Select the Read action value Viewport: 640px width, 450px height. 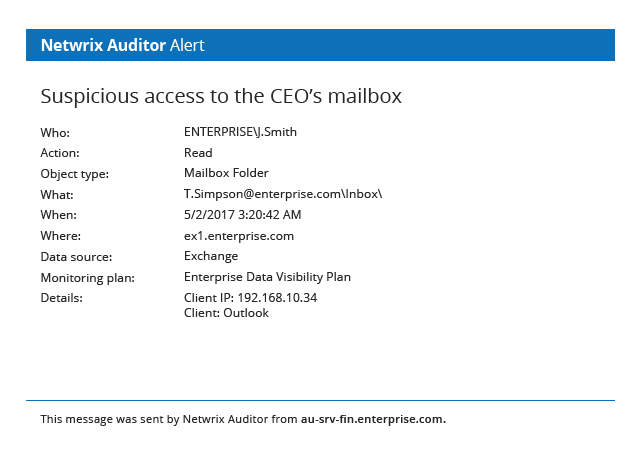(x=198, y=153)
